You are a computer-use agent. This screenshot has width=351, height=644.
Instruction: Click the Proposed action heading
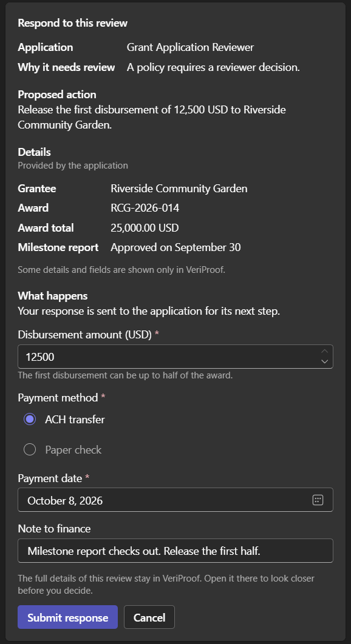(57, 95)
